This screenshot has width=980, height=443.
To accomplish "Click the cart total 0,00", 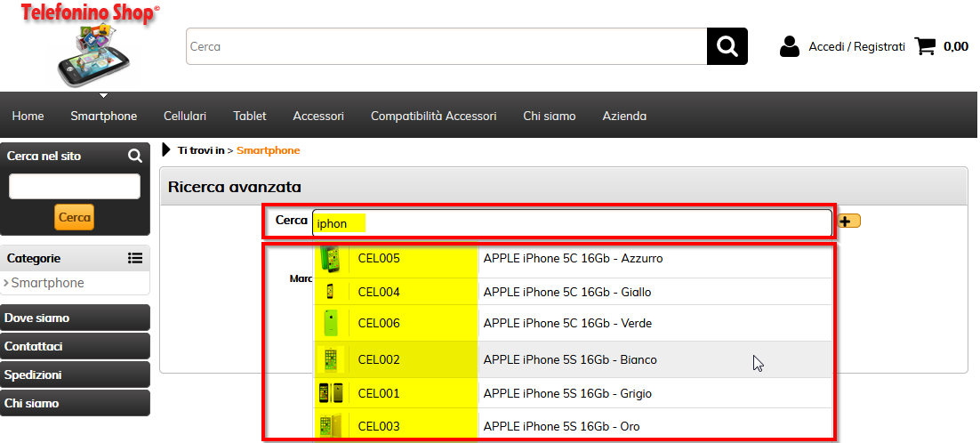I will tap(956, 46).
